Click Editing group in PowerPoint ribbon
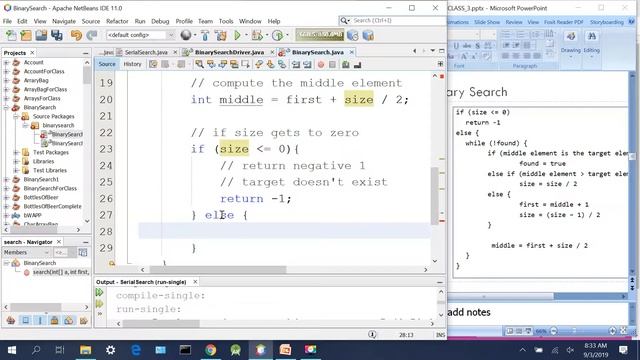This screenshot has height=360, width=640. tap(591, 44)
